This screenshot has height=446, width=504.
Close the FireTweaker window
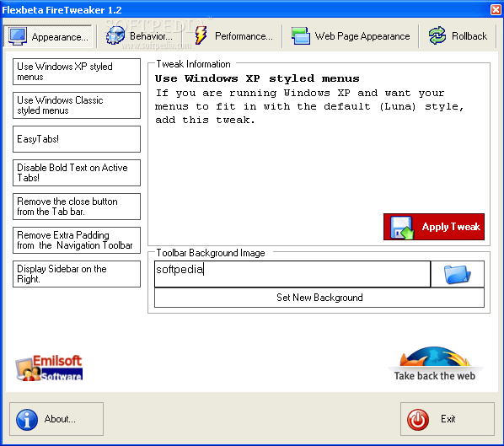click(496, 9)
